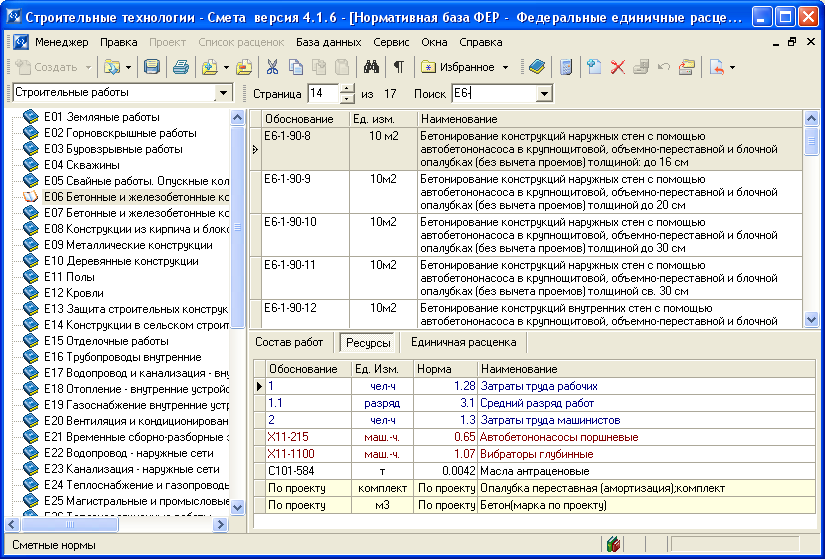Select tree item E16 Трубопроводы внутренние
The height and width of the screenshot is (559, 825).
pyautogui.click(x=123, y=357)
